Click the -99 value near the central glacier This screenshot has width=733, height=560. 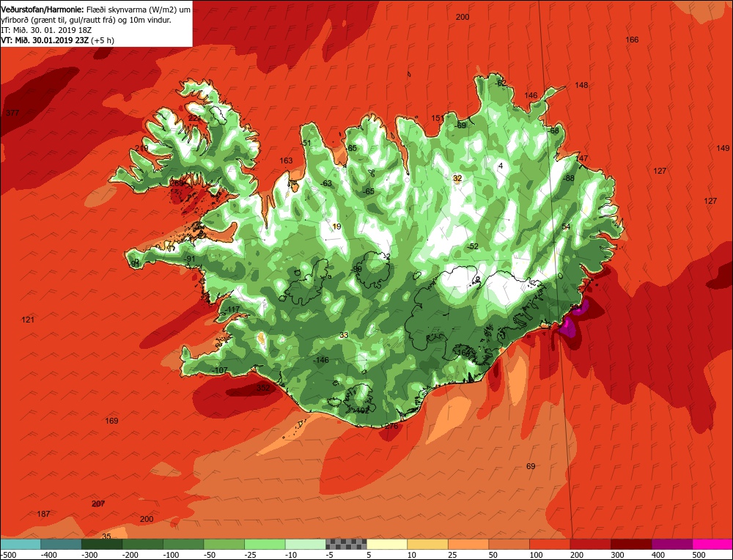point(357,269)
